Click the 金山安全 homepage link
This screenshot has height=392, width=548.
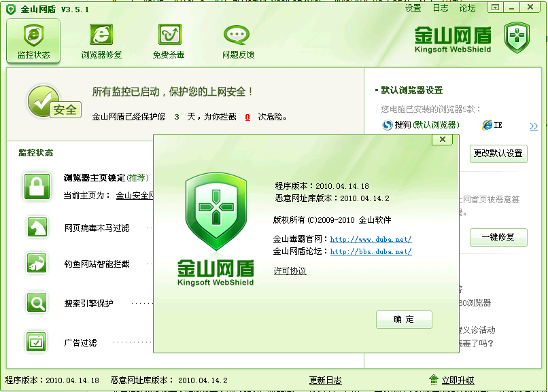point(135,196)
